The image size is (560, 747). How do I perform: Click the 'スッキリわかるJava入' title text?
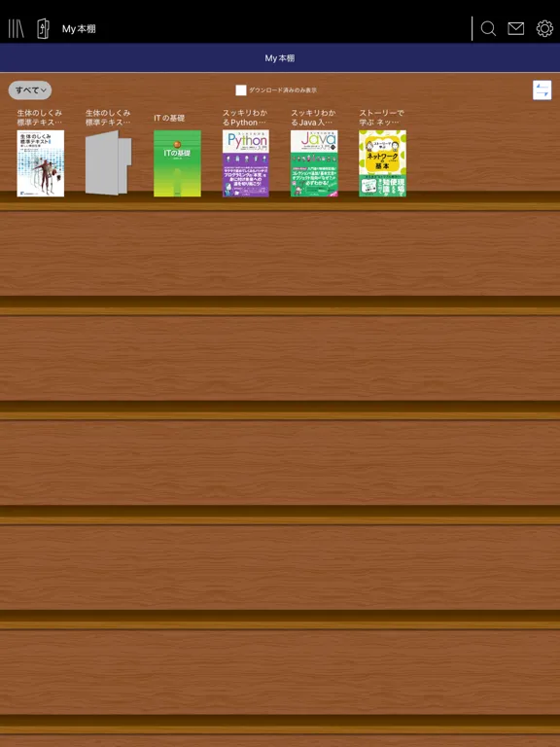(x=313, y=118)
